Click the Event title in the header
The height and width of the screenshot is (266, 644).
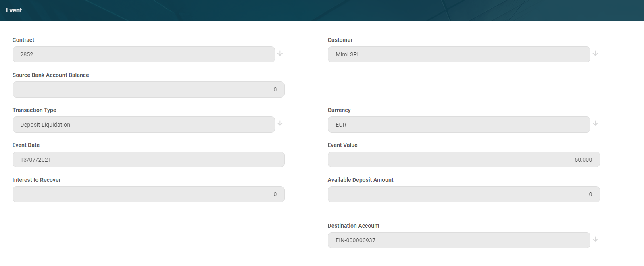14,10
